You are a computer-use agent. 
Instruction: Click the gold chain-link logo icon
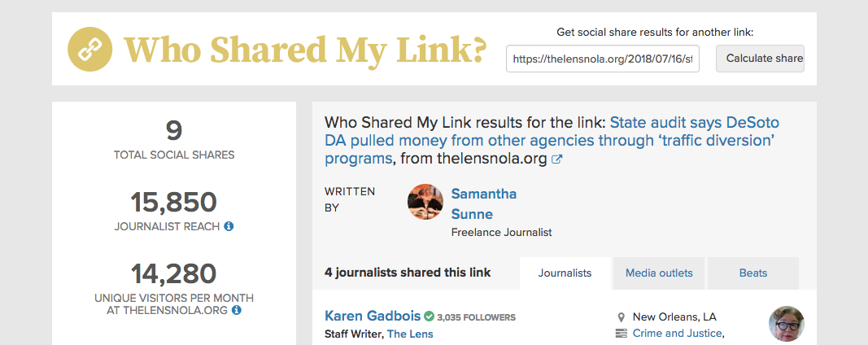click(89, 49)
